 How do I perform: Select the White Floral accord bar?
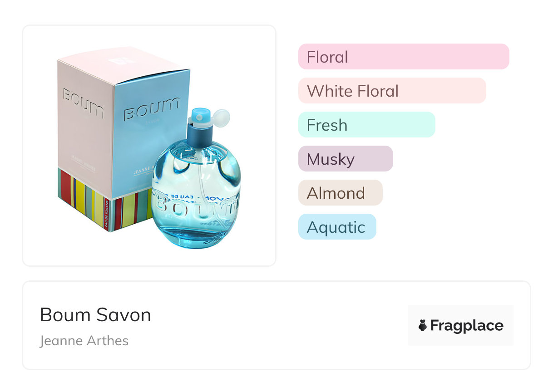coord(392,91)
